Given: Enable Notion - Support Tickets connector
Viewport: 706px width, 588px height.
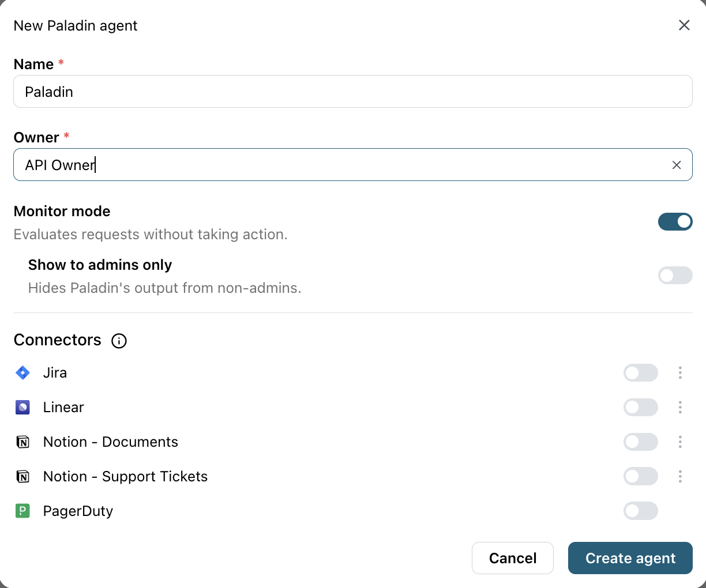Looking at the screenshot, I should pos(641,476).
